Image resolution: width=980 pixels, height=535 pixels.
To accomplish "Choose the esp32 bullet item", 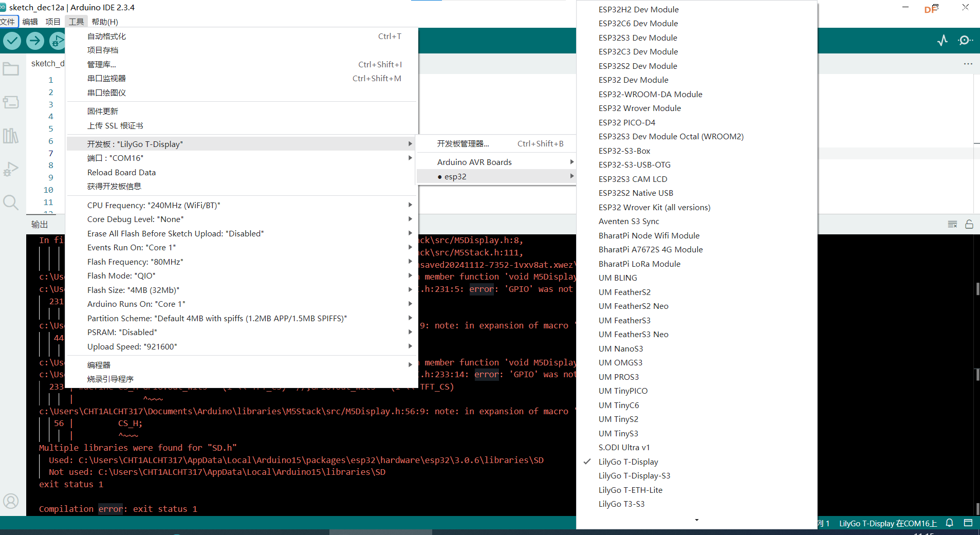I will (495, 176).
